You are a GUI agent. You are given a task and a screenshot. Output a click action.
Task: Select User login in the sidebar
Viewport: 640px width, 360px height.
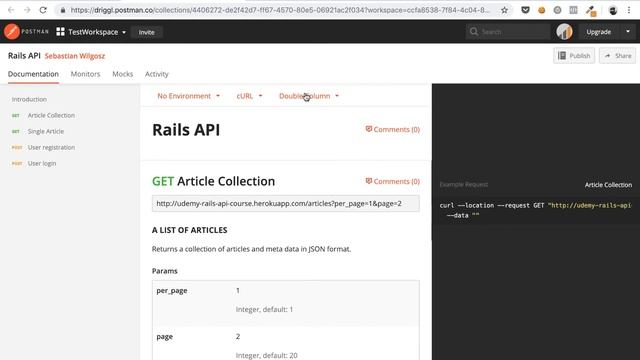click(x=42, y=163)
